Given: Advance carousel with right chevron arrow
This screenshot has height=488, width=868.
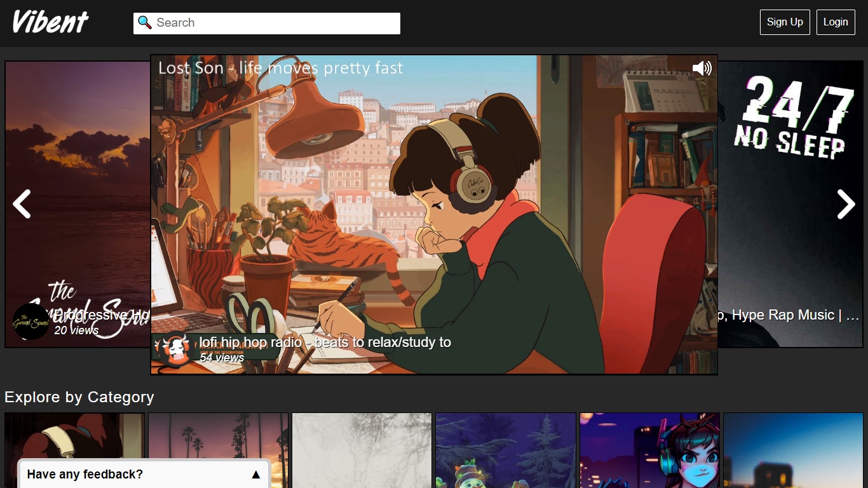Looking at the screenshot, I should click(x=846, y=204).
